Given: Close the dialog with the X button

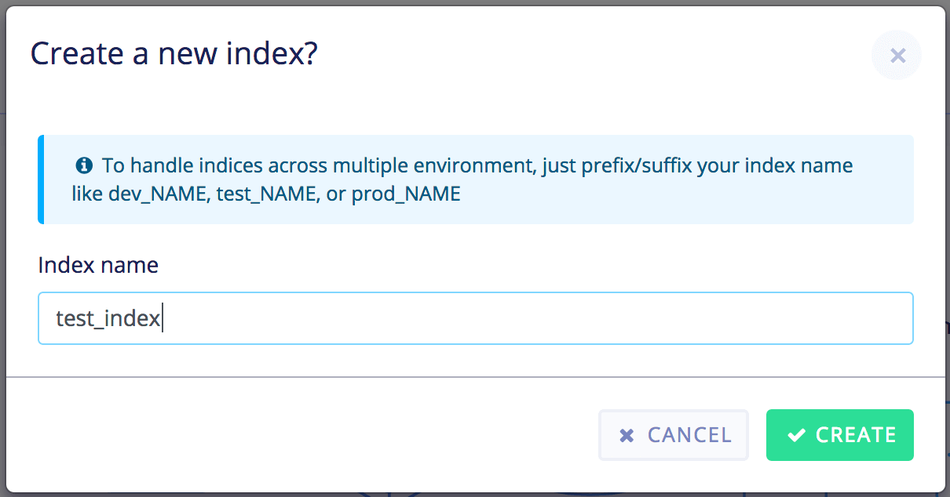Looking at the screenshot, I should point(897,56).
